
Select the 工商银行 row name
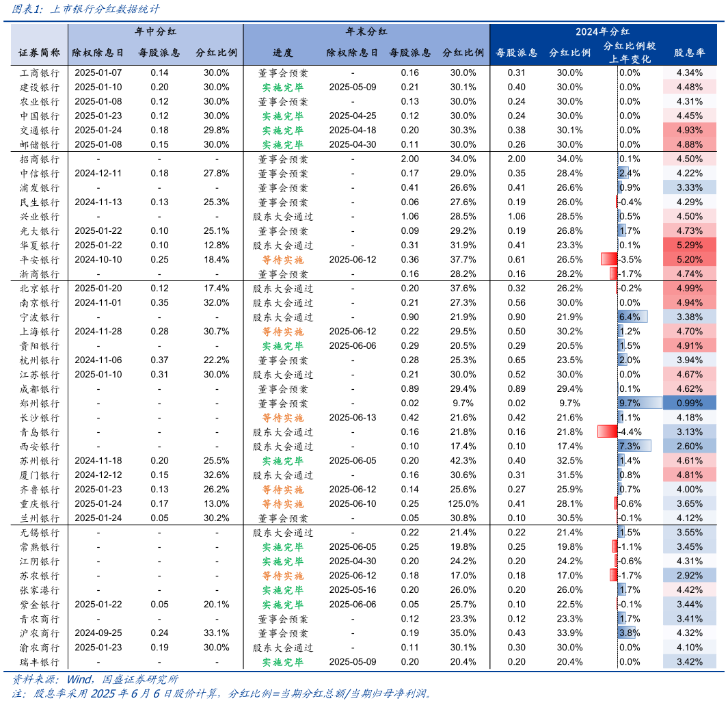(x=40, y=73)
